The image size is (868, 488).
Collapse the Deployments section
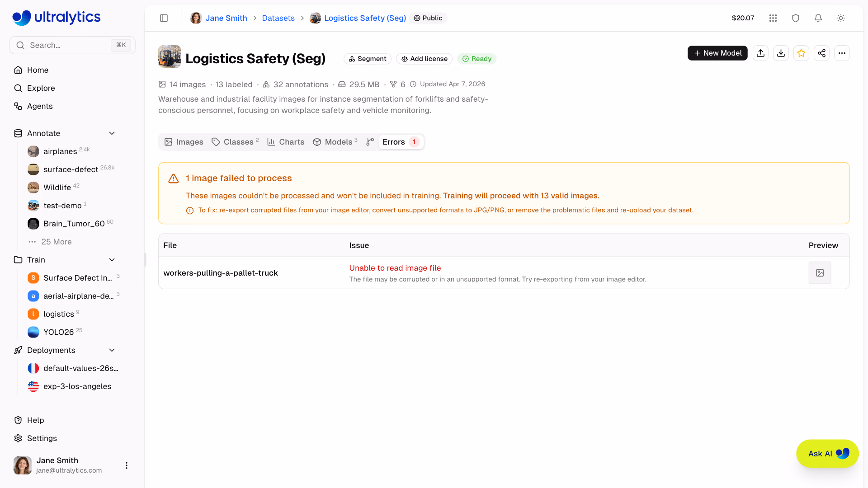112,350
